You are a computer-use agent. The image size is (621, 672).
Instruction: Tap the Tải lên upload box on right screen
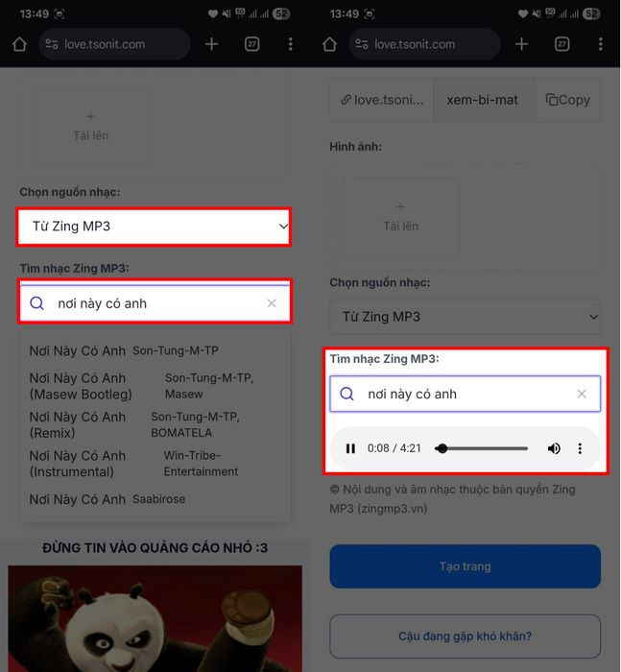(400, 217)
